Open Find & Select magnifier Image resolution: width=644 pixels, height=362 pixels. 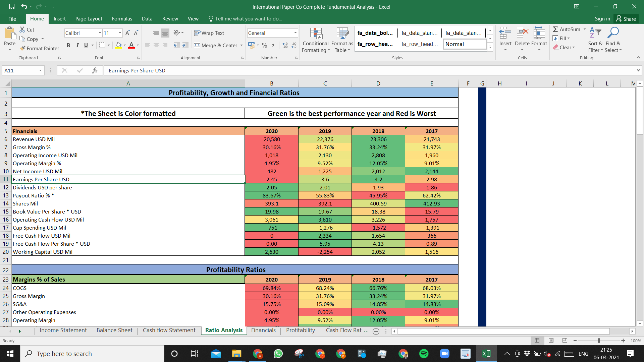point(613,40)
